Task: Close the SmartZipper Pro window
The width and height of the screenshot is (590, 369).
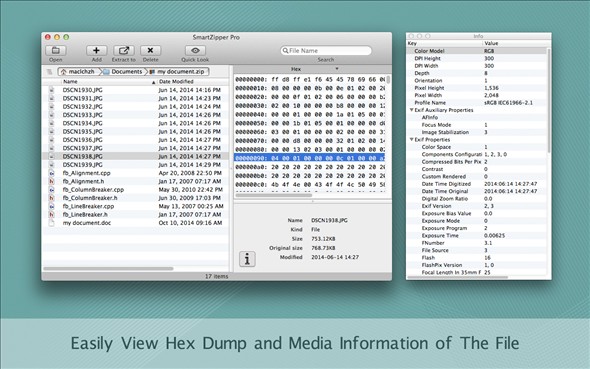Action: click(48, 37)
